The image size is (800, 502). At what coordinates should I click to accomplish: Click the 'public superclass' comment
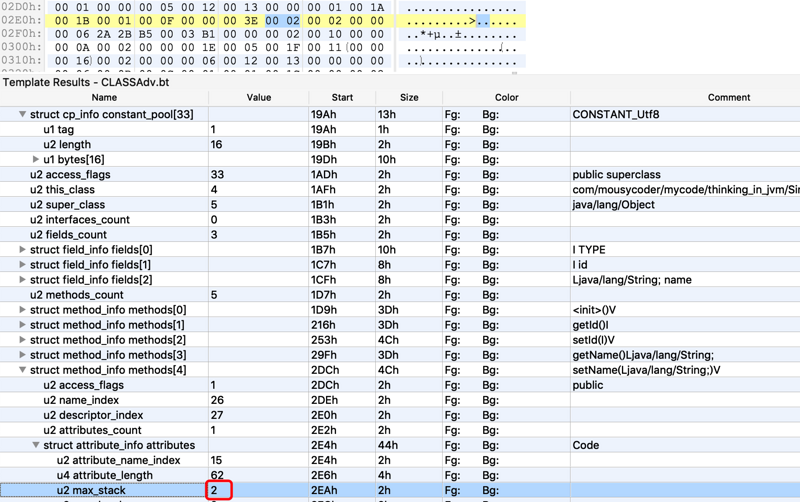pyautogui.click(x=616, y=174)
